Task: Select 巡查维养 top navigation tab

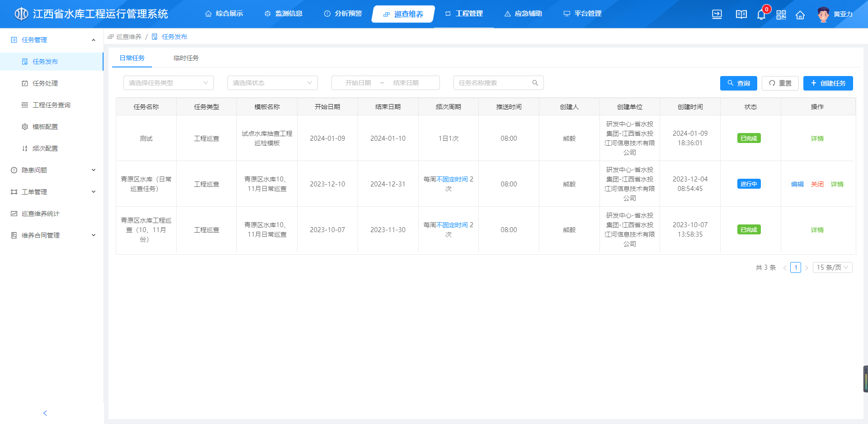Action: click(x=403, y=14)
